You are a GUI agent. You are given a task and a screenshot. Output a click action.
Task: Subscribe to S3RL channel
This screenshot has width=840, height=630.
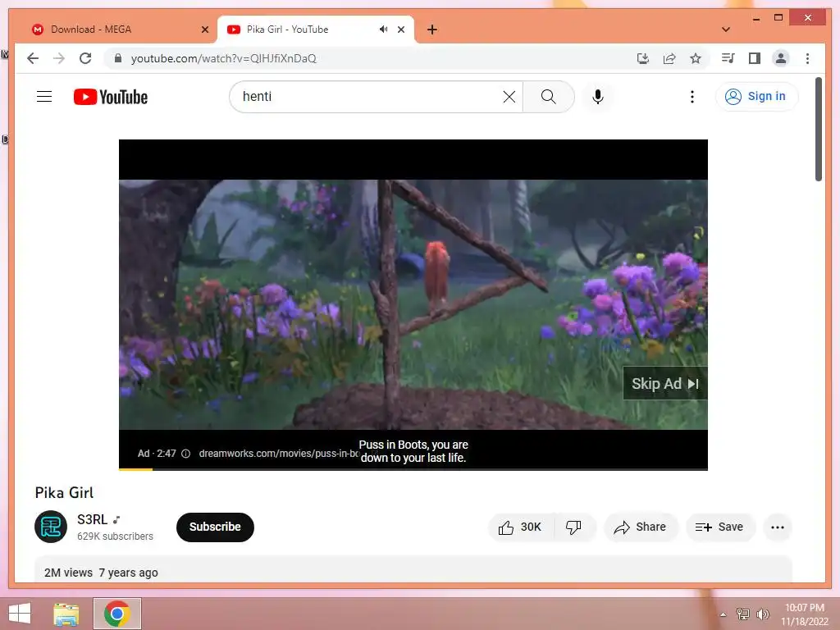click(215, 527)
